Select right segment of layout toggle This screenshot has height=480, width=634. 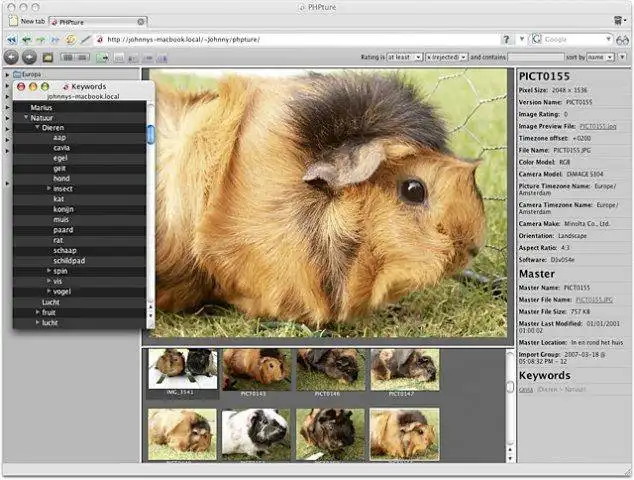click(82, 57)
